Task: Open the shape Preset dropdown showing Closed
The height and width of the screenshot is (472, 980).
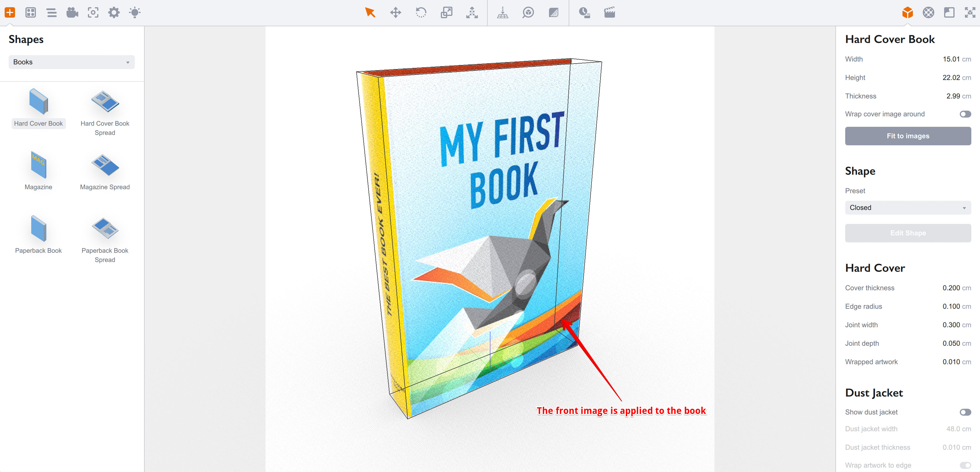Action: (x=908, y=207)
